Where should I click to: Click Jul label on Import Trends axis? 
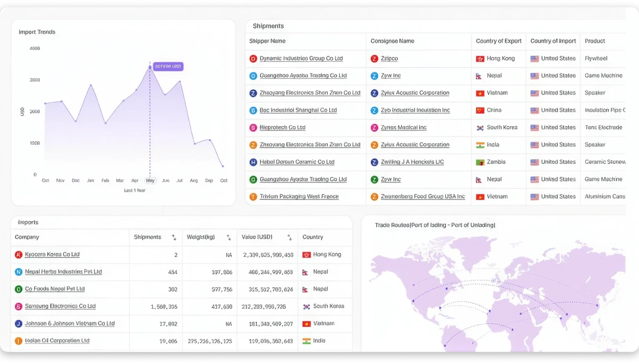pos(179,180)
